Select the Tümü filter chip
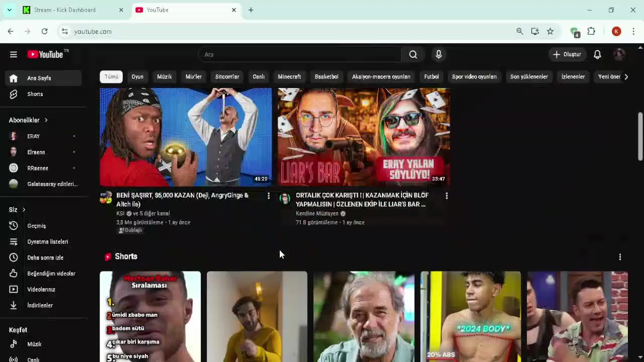 point(111,77)
